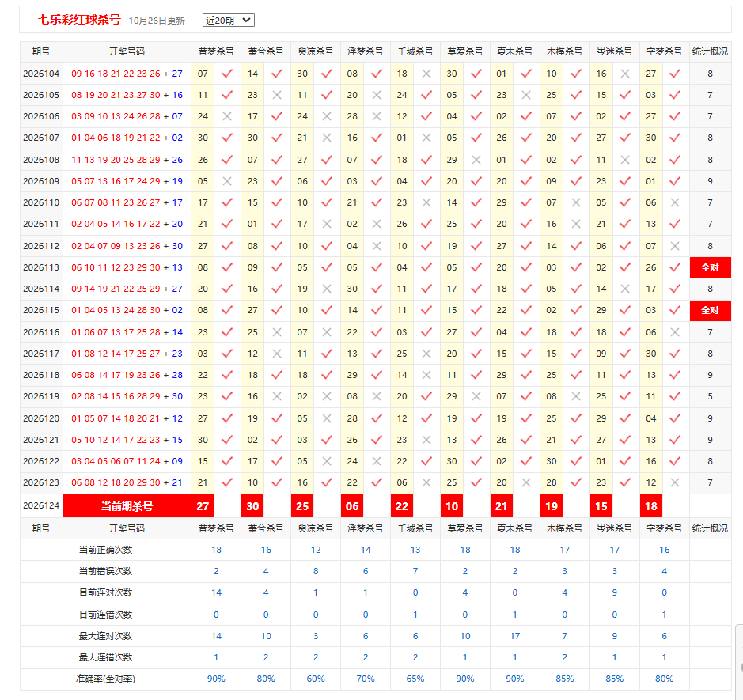Click the 10月26日更新 update date text
The width and height of the screenshot is (743, 700).
click(157, 21)
